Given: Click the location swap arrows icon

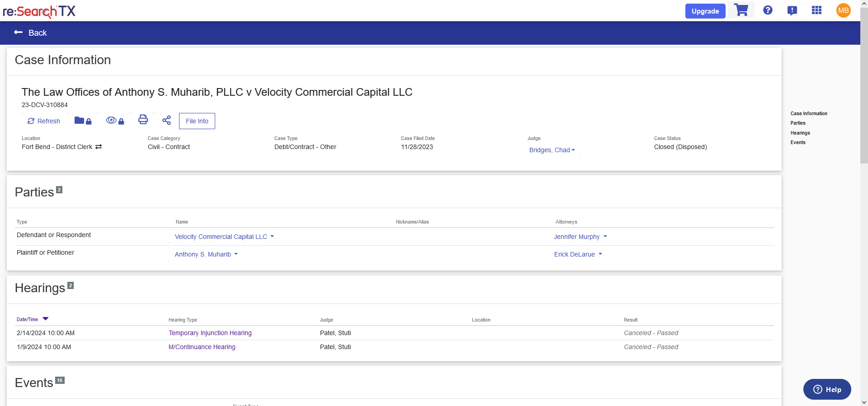Looking at the screenshot, I should [99, 147].
